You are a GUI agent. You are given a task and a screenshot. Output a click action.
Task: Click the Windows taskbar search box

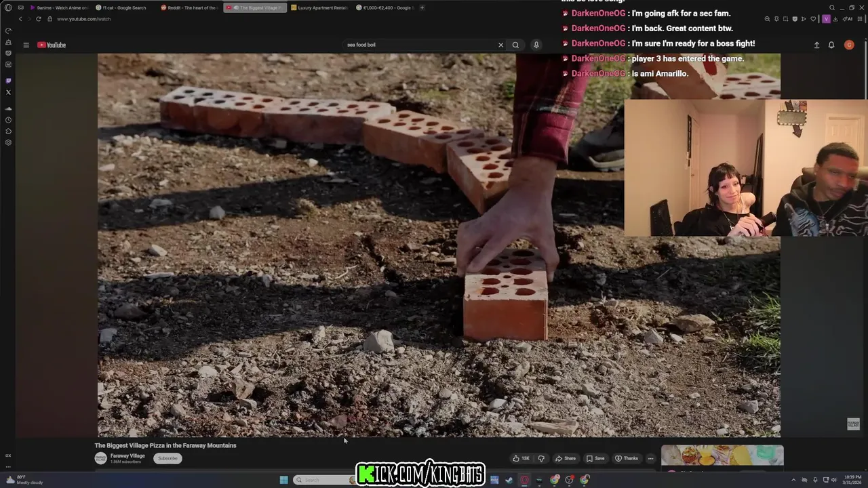pyautogui.click(x=324, y=480)
